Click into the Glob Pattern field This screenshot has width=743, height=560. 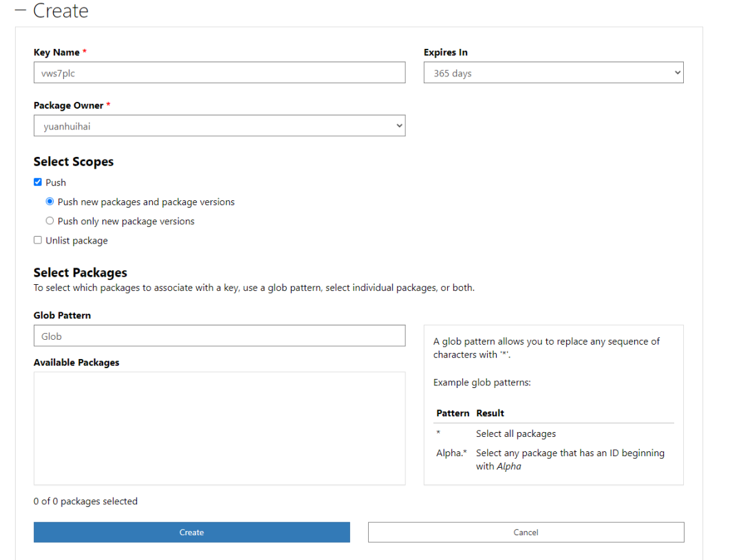219,336
